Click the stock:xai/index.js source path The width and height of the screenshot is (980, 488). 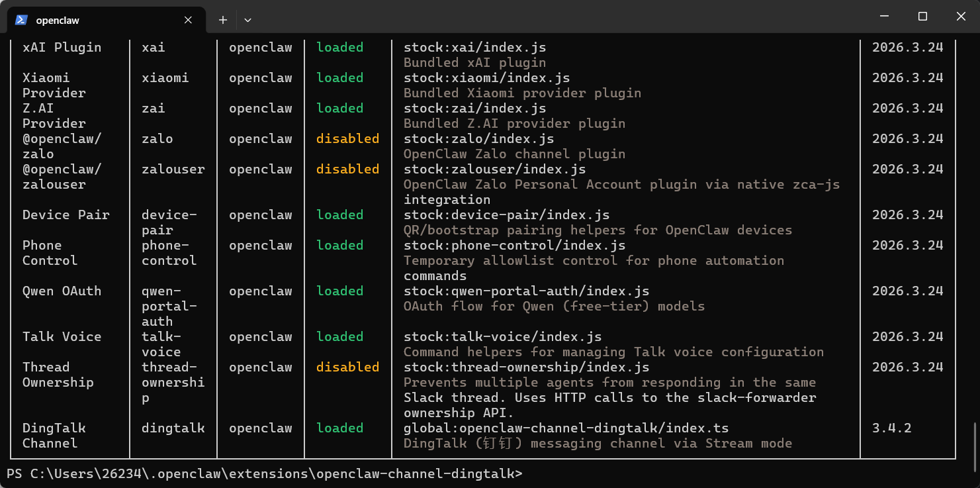click(x=474, y=48)
